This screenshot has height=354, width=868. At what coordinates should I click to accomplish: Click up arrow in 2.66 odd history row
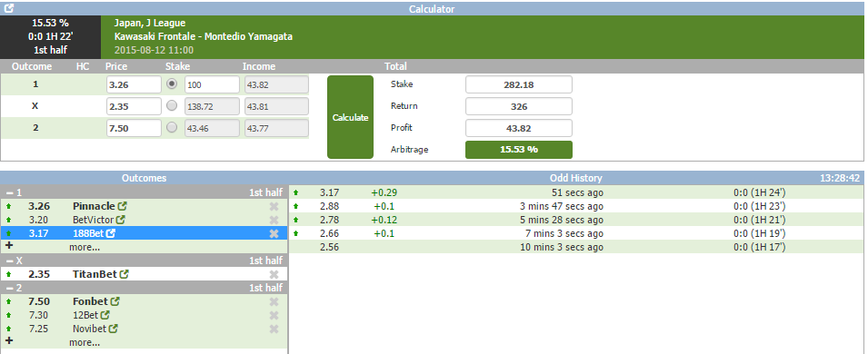tap(295, 233)
